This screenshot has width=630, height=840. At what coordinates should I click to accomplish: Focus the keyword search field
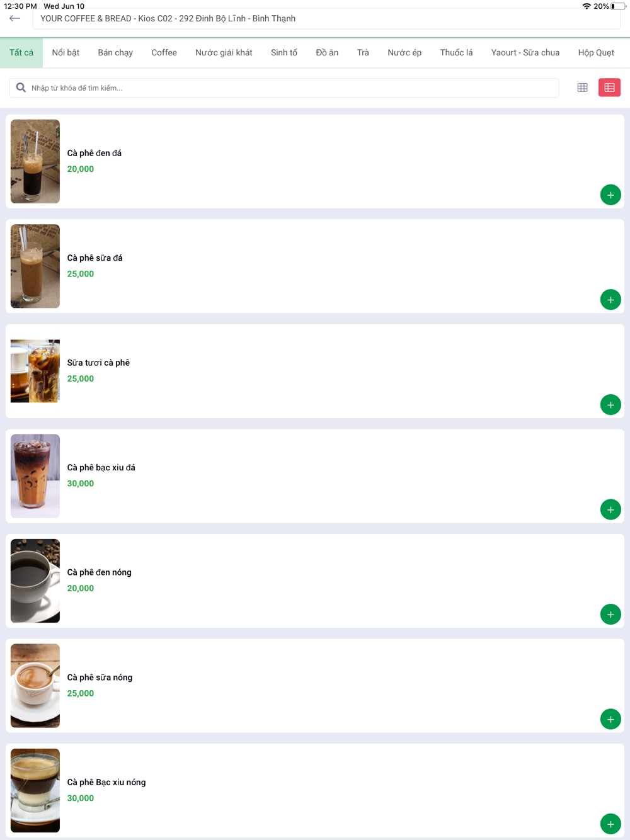284,88
